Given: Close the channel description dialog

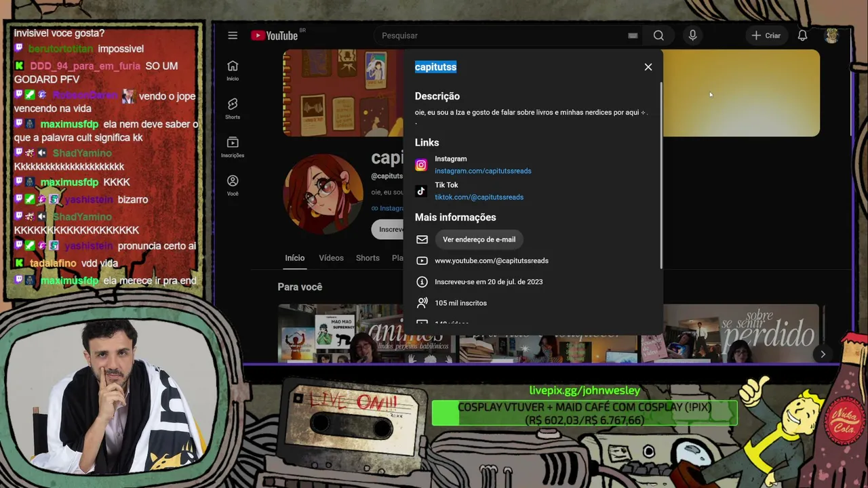Looking at the screenshot, I should coord(648,66).
